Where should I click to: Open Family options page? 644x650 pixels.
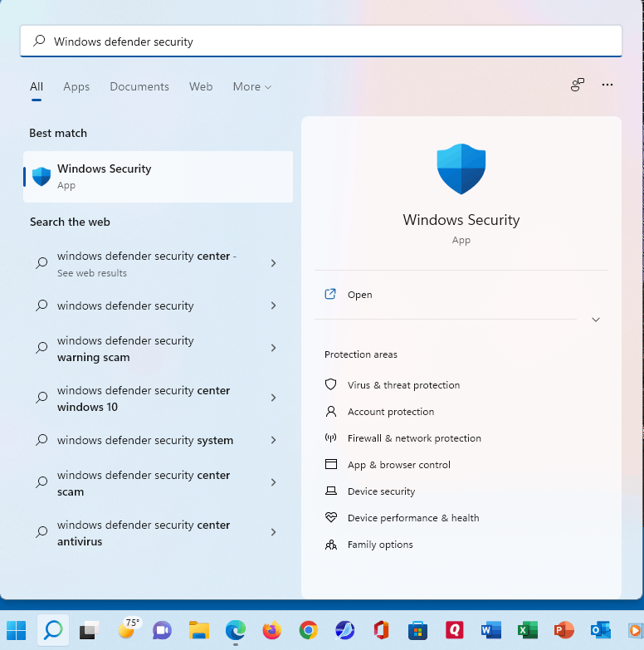click(x=380, y=545)
